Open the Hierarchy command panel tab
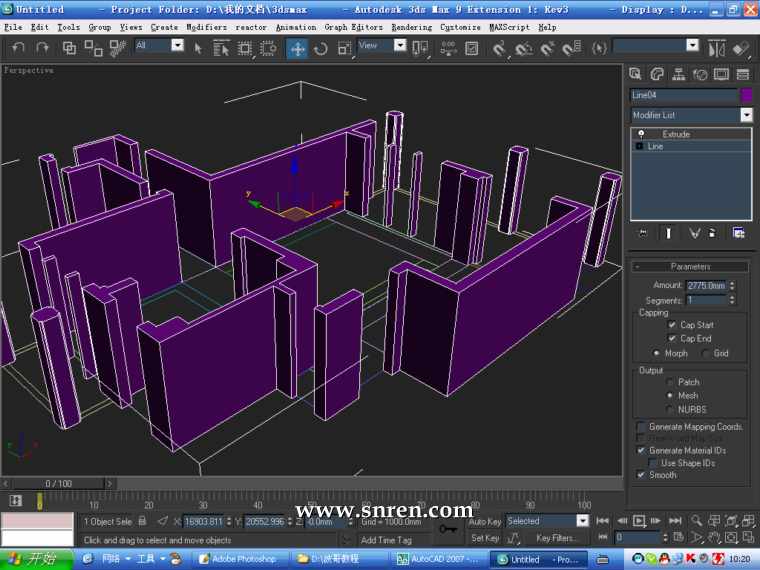 click(678, 74)
